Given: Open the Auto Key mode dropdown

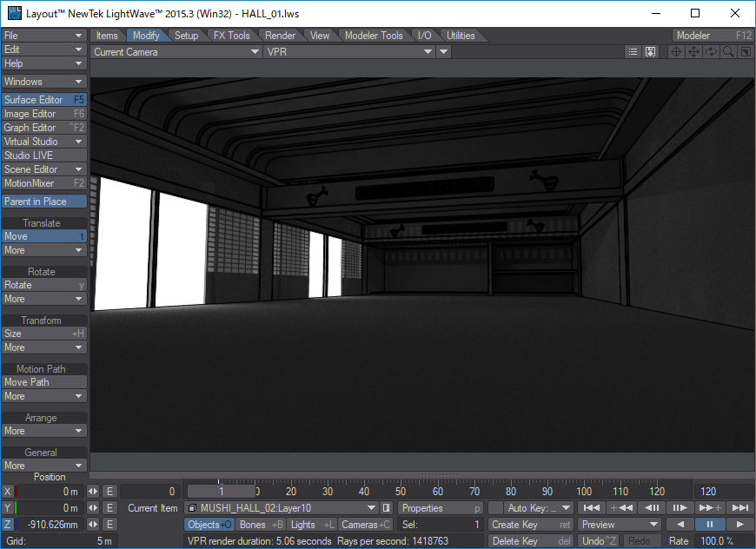Looking at the screenshot, I should tap(538, 507).
